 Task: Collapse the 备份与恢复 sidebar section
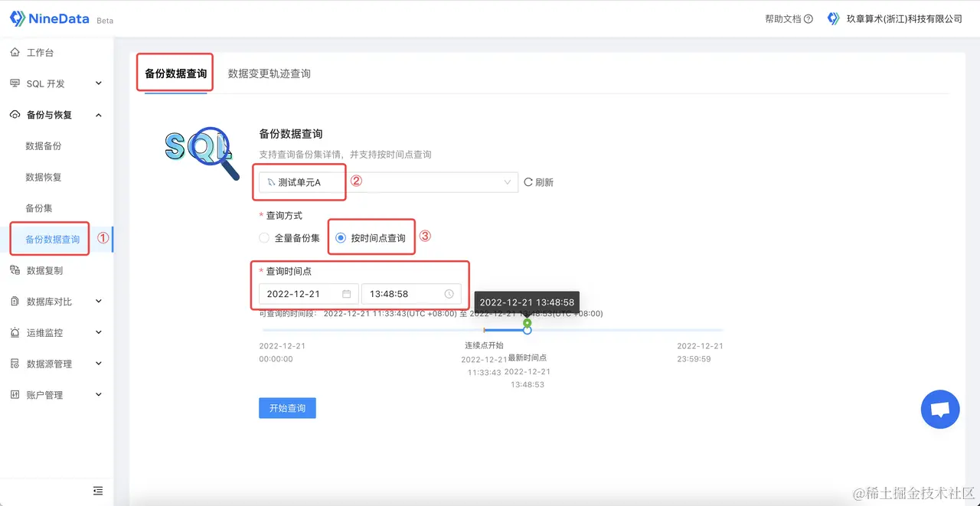[98, 114]
